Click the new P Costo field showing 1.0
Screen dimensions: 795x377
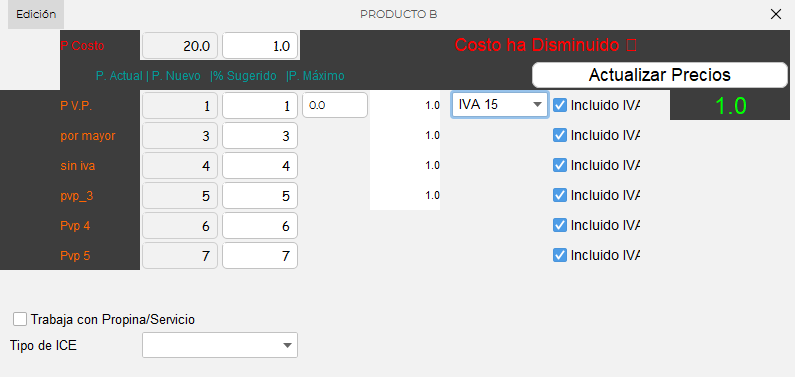pos(260,46)
